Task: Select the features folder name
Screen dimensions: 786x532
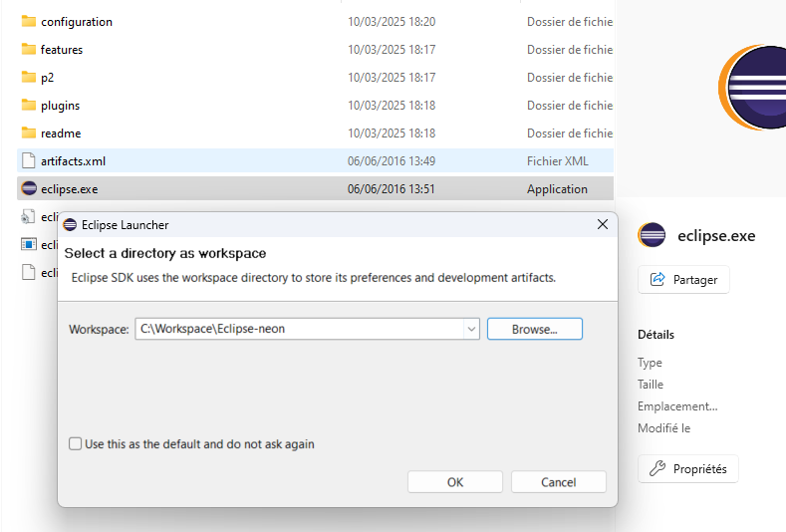Action: (x=62, y=50)
